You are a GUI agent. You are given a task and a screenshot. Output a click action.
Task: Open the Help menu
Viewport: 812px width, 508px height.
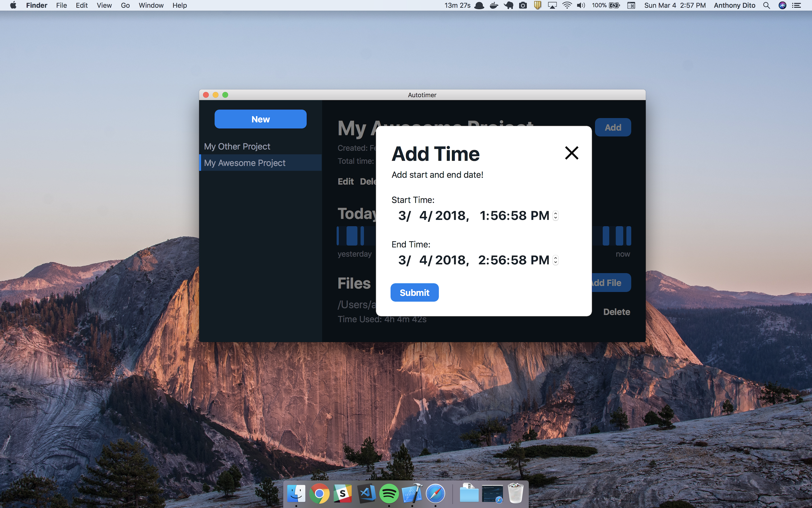click(x=180, y=5)
